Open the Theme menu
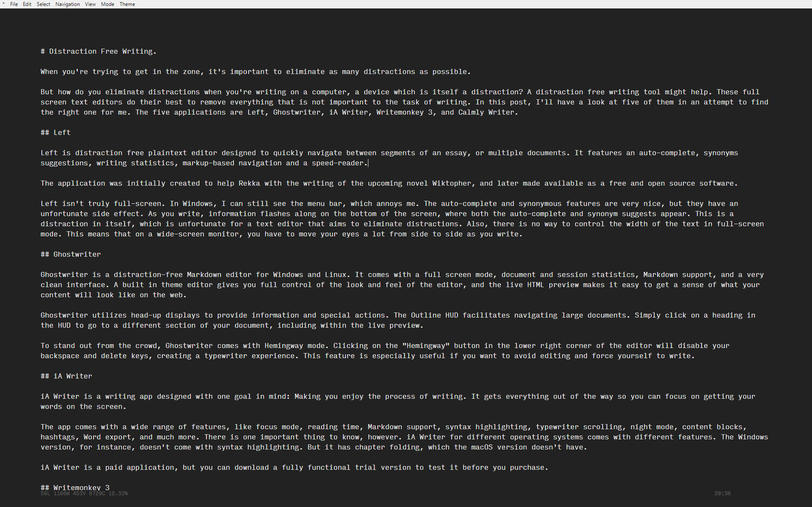 coord(127,4)
